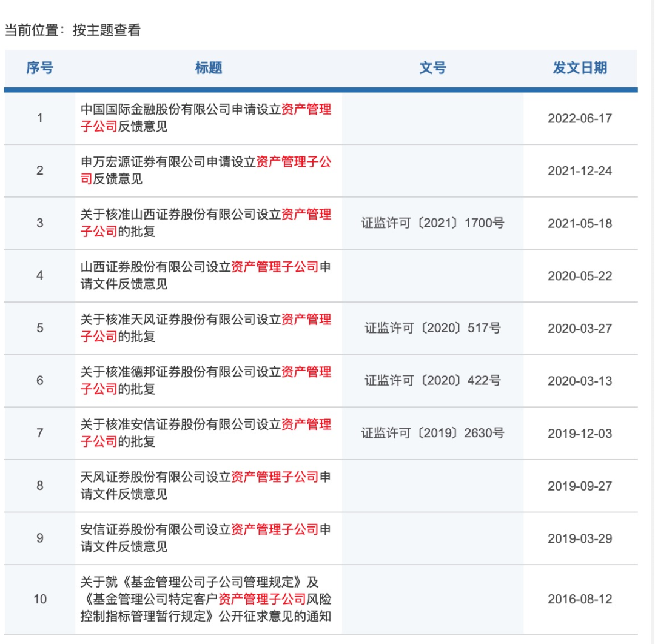
Task: Click the date 2016-08-12
Action: click(x=580, y=599)
